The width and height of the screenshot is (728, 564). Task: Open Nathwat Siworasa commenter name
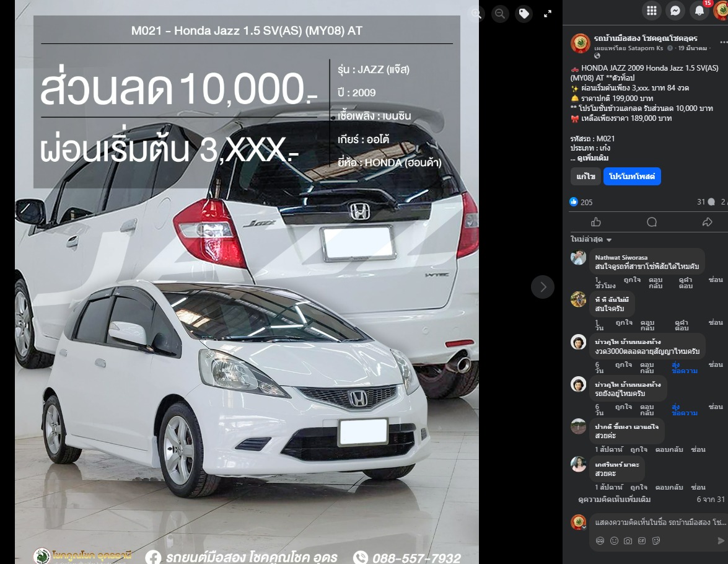[x=621, y=257]
